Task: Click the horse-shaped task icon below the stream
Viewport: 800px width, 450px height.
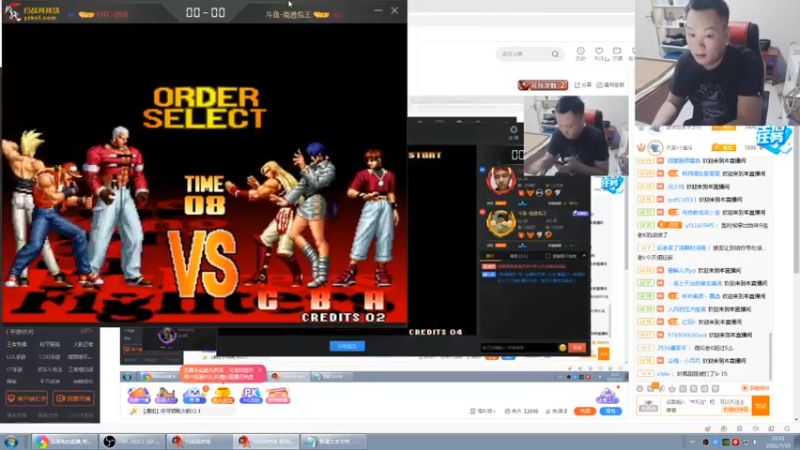Action: tap(166, 395)
